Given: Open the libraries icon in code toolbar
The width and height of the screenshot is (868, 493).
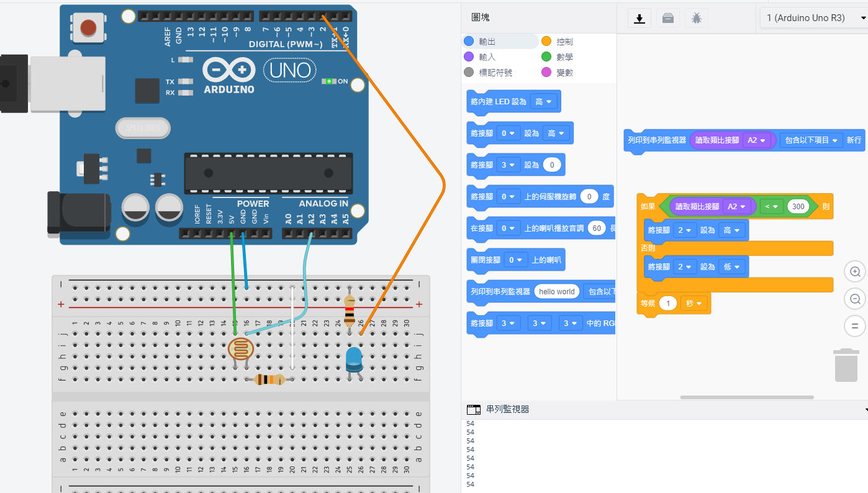Looking at the screenshot, I should tap(667, 18).
